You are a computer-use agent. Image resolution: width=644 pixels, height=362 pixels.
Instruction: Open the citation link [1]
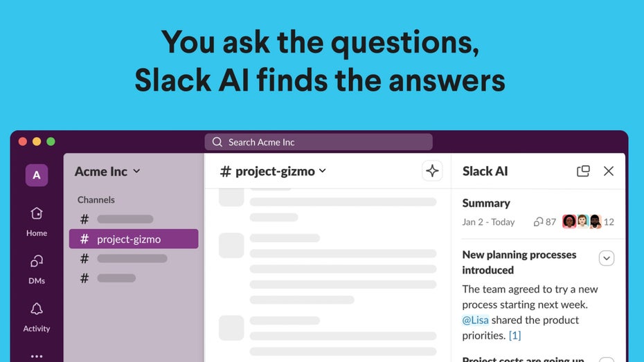[515, 336]
